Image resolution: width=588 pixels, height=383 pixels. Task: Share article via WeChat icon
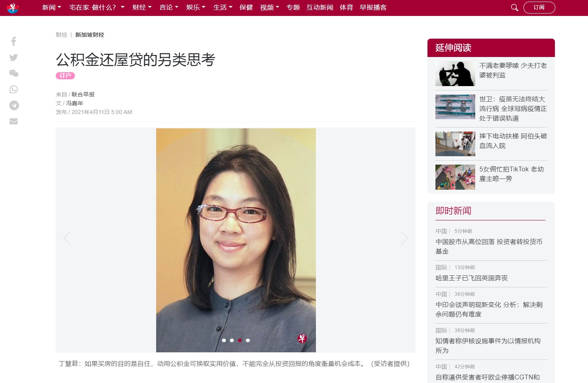(x=14, y=73)
